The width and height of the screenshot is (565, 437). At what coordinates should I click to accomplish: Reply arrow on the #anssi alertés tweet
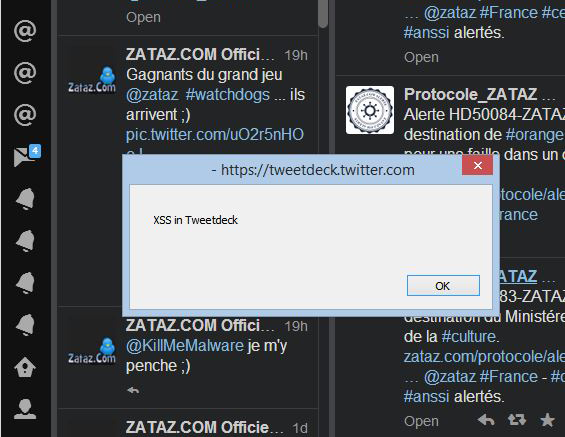pyautogui.click(x=486, y=420)
